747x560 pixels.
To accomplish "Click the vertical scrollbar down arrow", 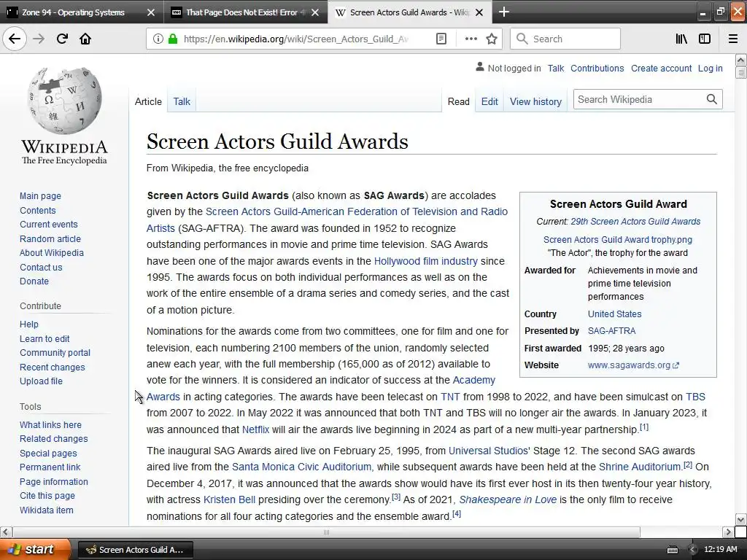I will coord(740,519).
